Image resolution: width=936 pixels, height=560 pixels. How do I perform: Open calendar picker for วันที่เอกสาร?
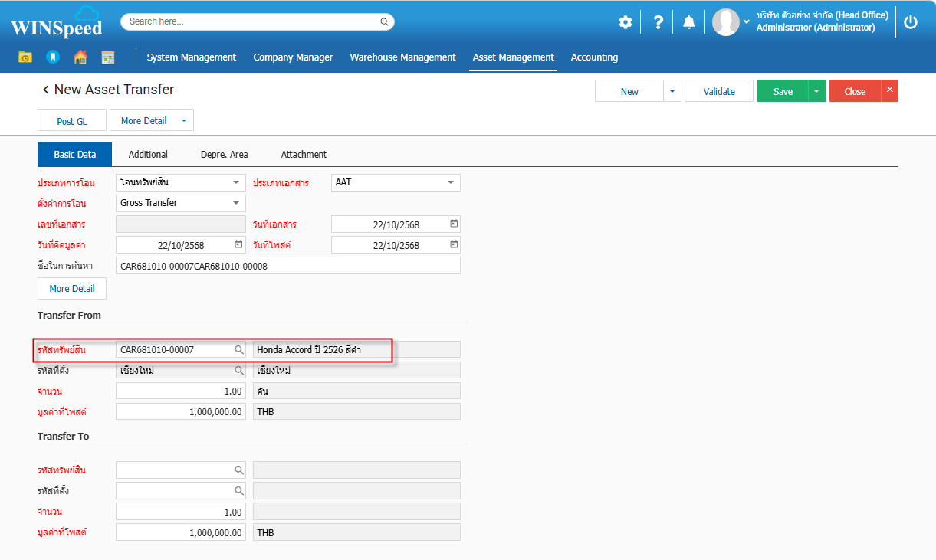(x=454, y=224)
